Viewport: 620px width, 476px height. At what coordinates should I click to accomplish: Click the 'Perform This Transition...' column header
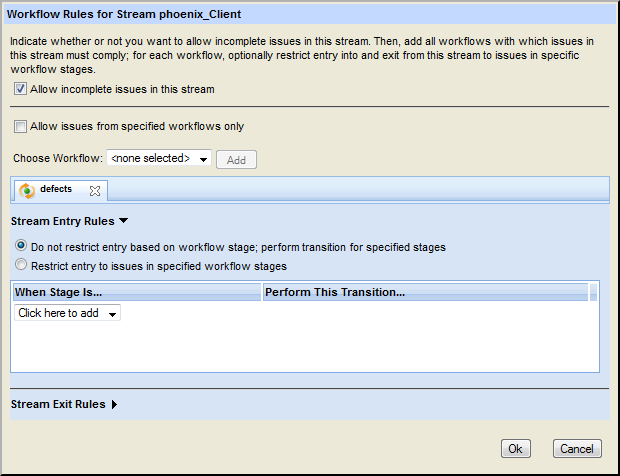point(424,292)
